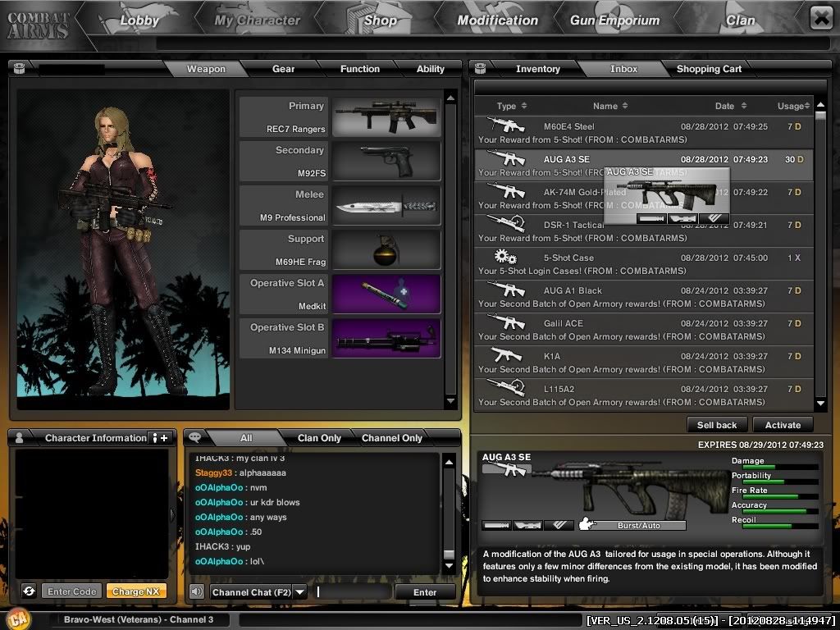This screenshot has width=840, height=630.
Task: Click the Medkit icon in Operative Slot A
Action: (386, 294)
